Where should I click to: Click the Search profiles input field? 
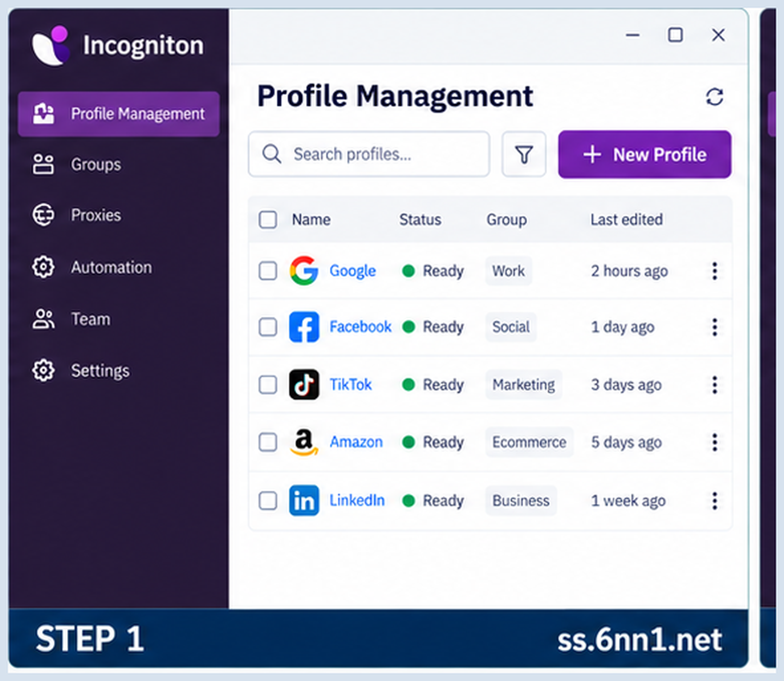369,154
